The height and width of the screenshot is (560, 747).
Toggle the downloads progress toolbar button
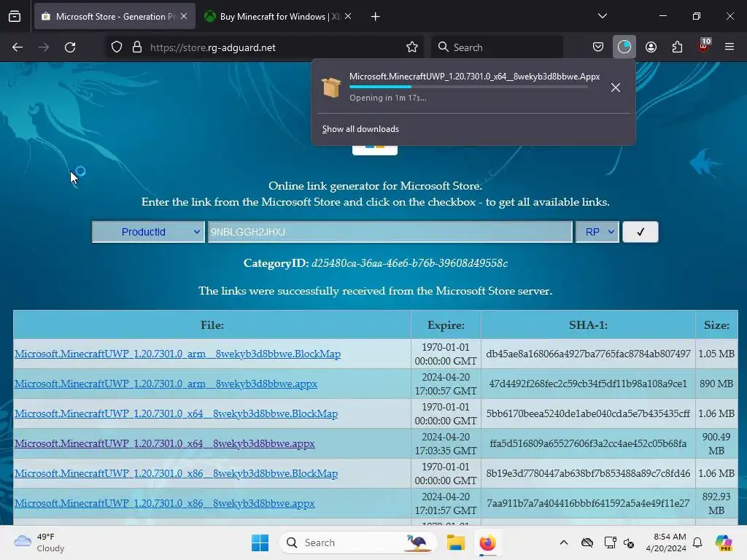pyautogui.click(x=624, y=47)
